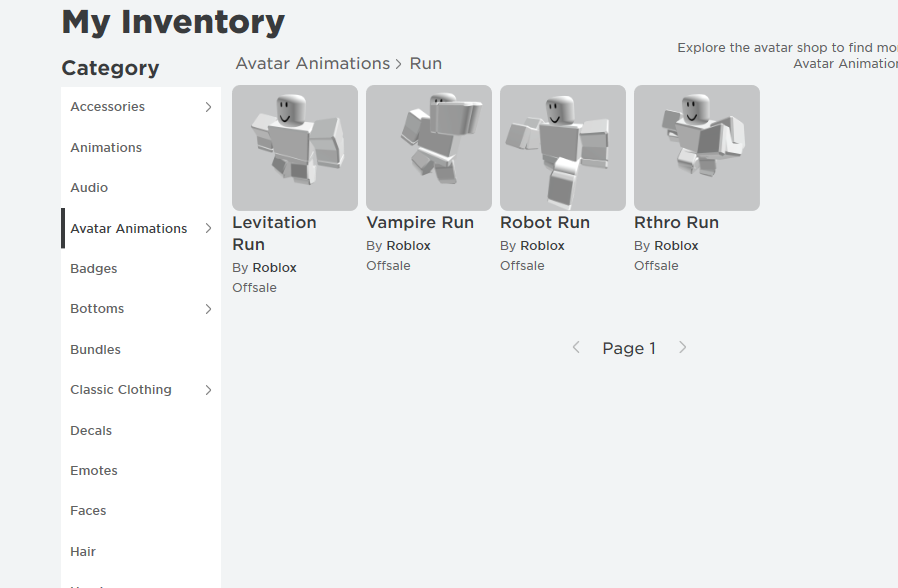
Task: Click Roblox creator link under Levitation Run
Action: pos(274,268)
